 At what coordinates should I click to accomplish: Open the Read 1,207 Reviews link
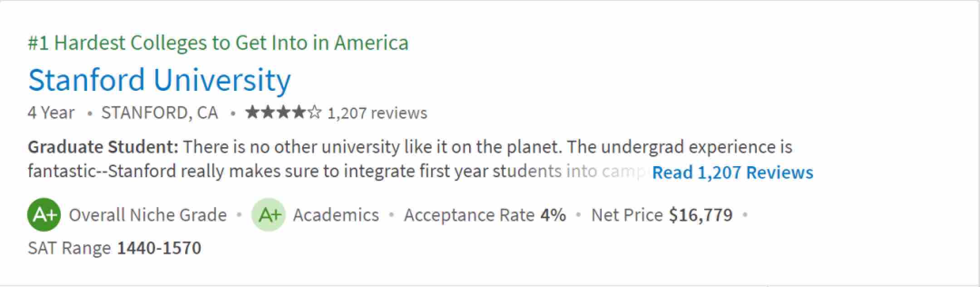pyautogui.click(x=732, y=172)
